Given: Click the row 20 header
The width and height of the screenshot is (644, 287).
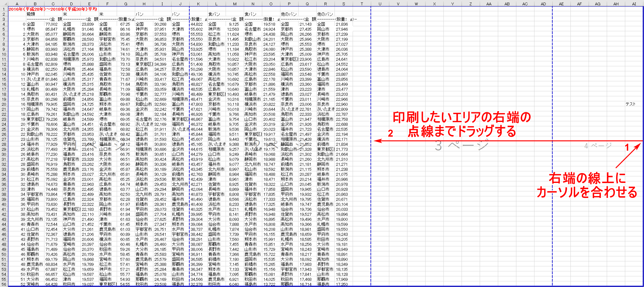Looking at the screenshot, I should tap(4, 104).
